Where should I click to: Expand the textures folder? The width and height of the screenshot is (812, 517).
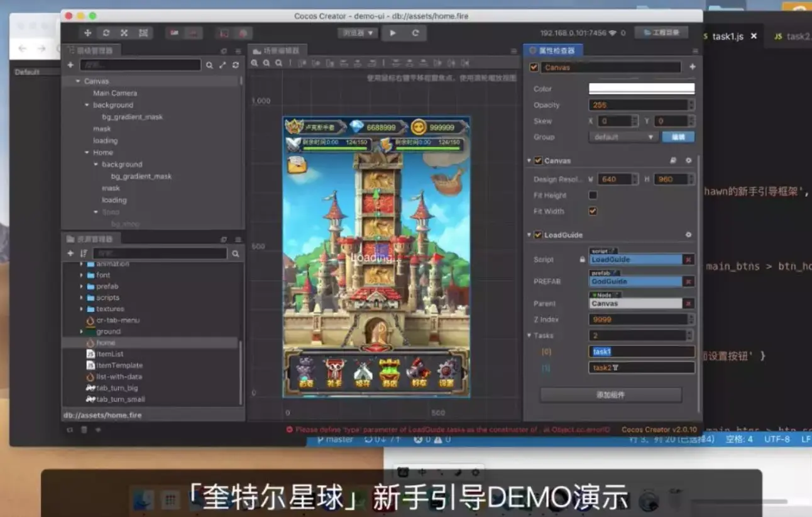click(x=82, y=309)
